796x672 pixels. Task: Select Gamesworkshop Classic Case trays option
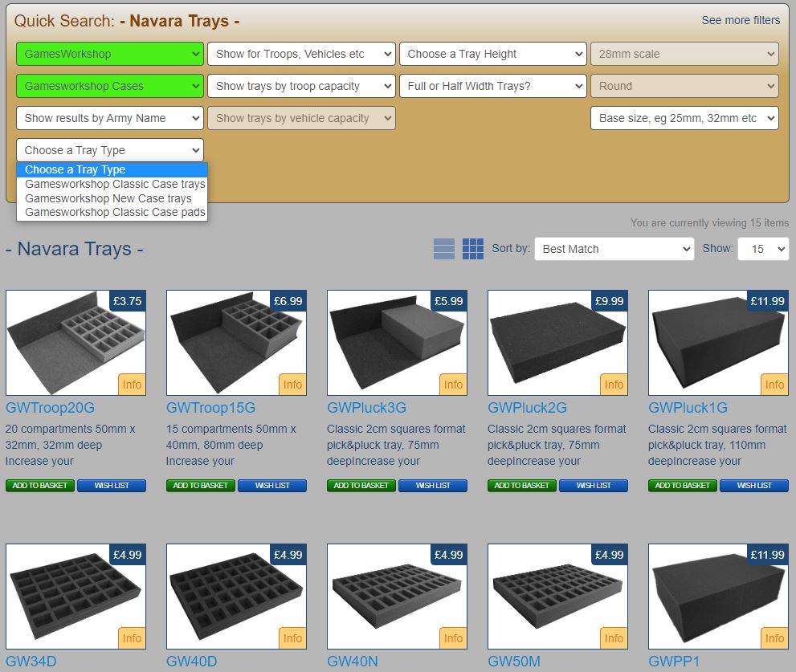115,184
